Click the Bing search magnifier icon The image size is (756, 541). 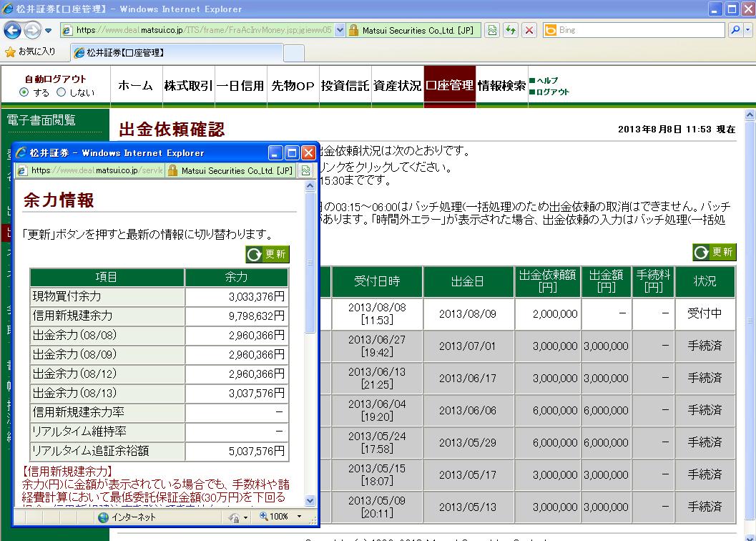pos(732,30)
